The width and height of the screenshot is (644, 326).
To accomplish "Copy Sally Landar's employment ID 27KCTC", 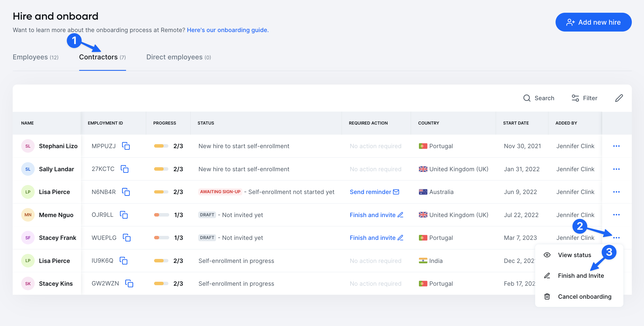I will (126, 169).
